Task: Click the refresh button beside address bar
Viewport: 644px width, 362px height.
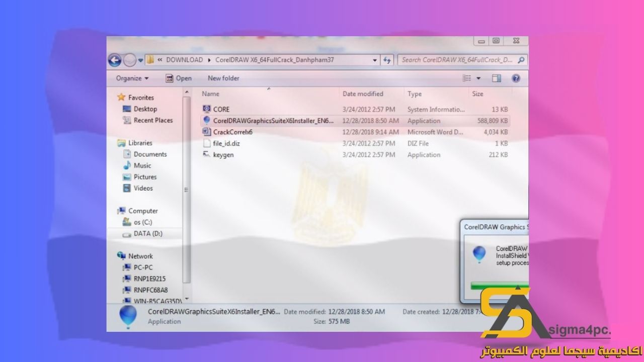Action: 387,60
